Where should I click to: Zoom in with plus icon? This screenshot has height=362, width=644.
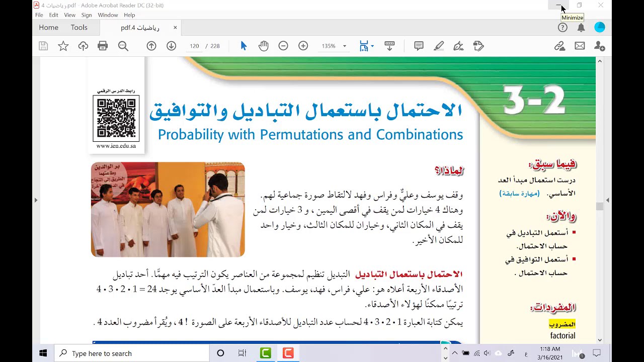(x=303, y=46)
